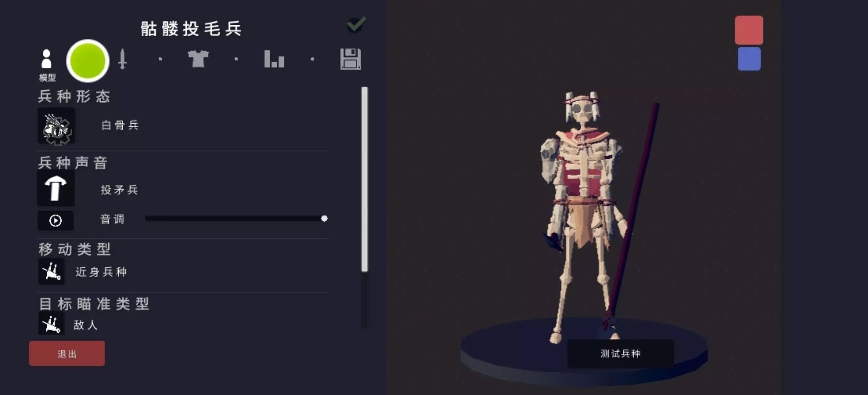Select the blue team color swatch
This screenshot has width=868, height=395.
[749, 59]
